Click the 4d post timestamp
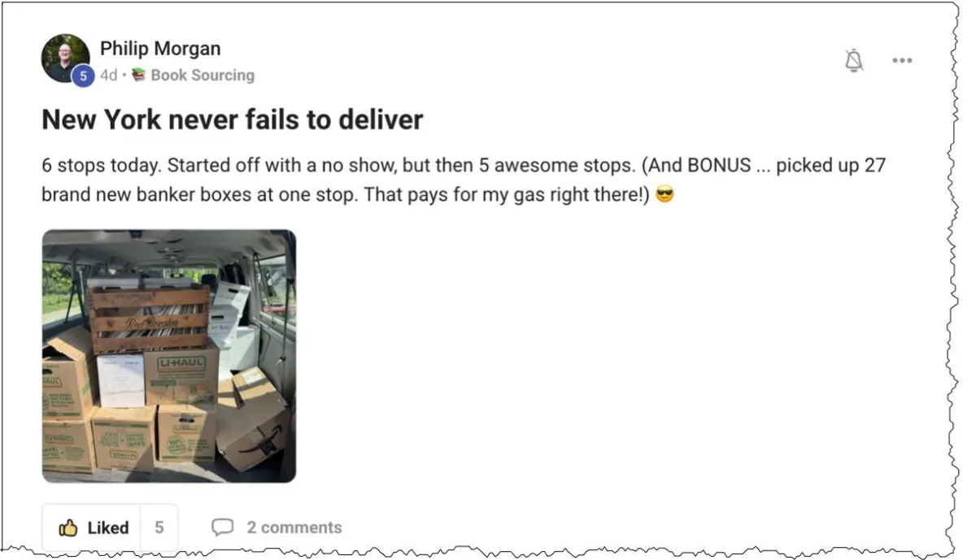Viewport: 976px width, 560px height. [x=108, y=75]
